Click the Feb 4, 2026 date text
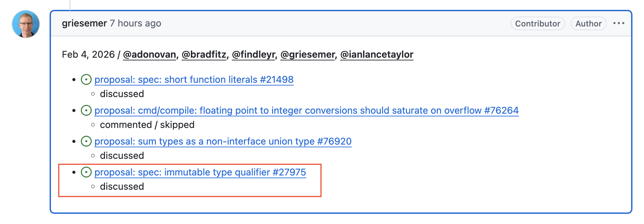644x224 pixels. click(88, 55)
